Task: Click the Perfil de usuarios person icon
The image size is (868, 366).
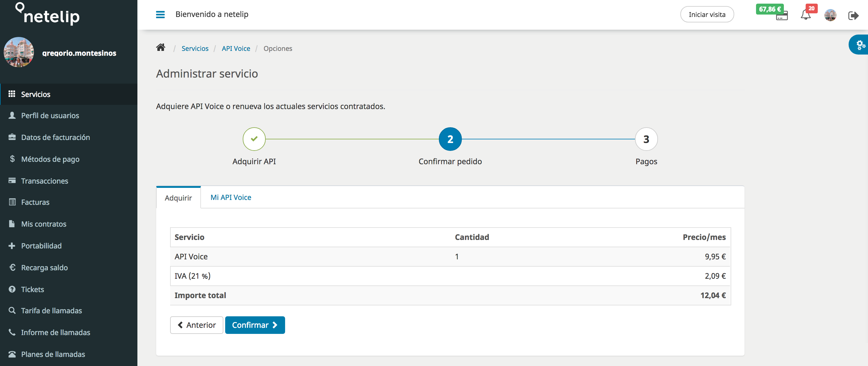Action: [12, 115]
